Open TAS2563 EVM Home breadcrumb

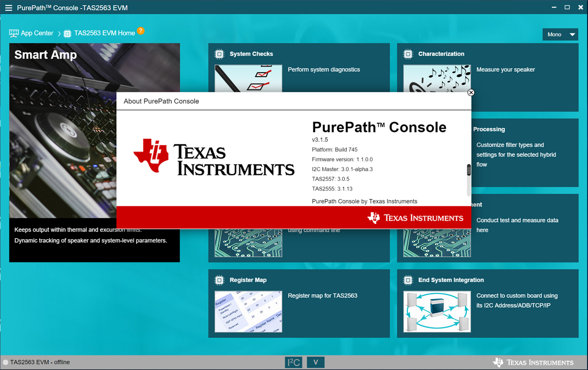[x=104, y=33]
